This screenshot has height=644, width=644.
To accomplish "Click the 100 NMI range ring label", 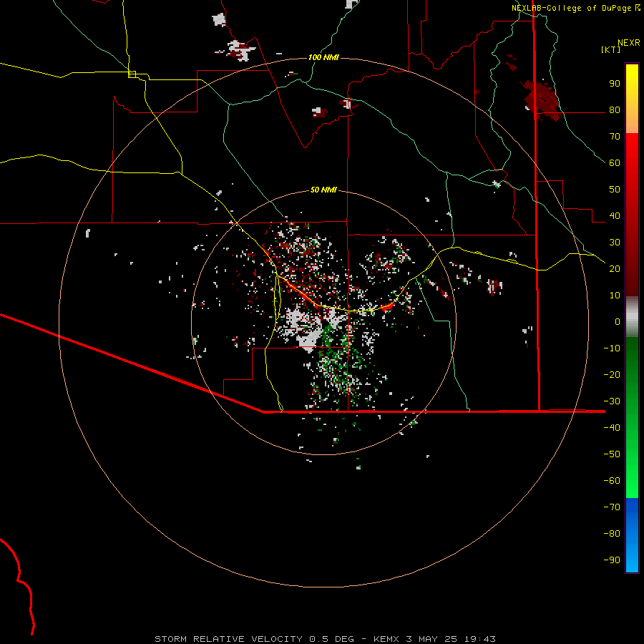I will [323, 57].
